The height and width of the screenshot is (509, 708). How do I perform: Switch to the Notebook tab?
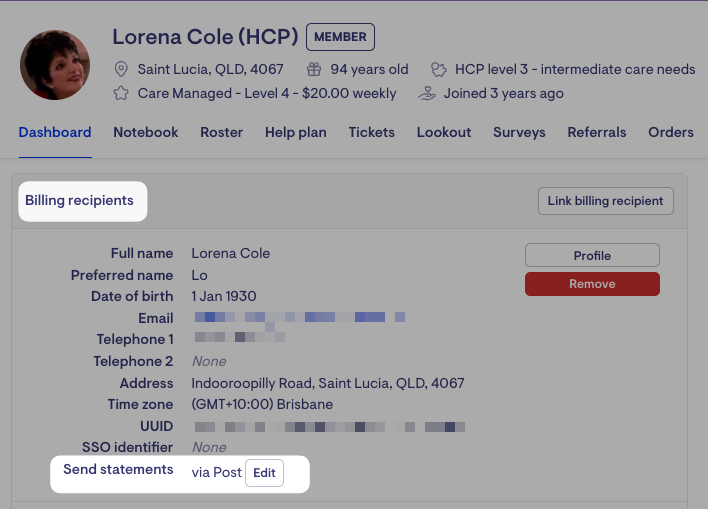(146, 132)
